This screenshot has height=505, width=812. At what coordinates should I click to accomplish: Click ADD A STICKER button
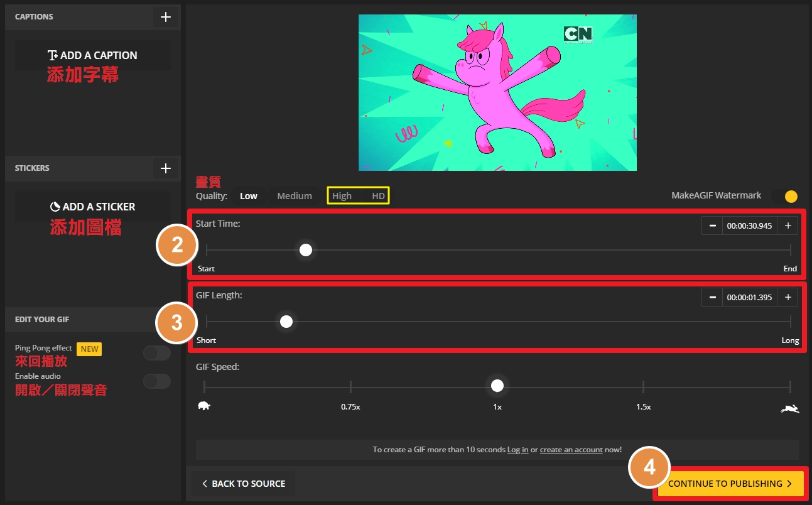tap(93, 207)
